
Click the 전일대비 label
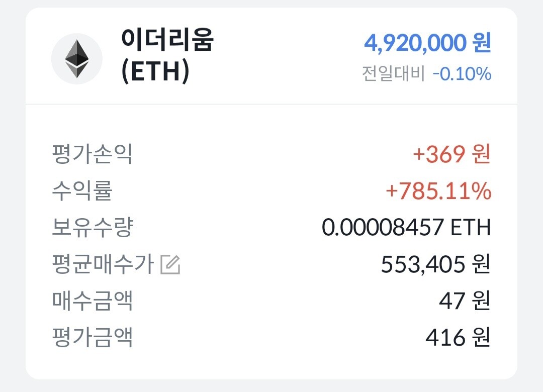pos(393,74)
